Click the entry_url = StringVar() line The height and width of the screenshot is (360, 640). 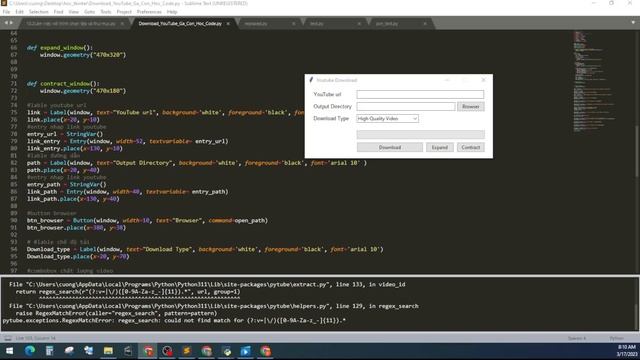[65, 134]
